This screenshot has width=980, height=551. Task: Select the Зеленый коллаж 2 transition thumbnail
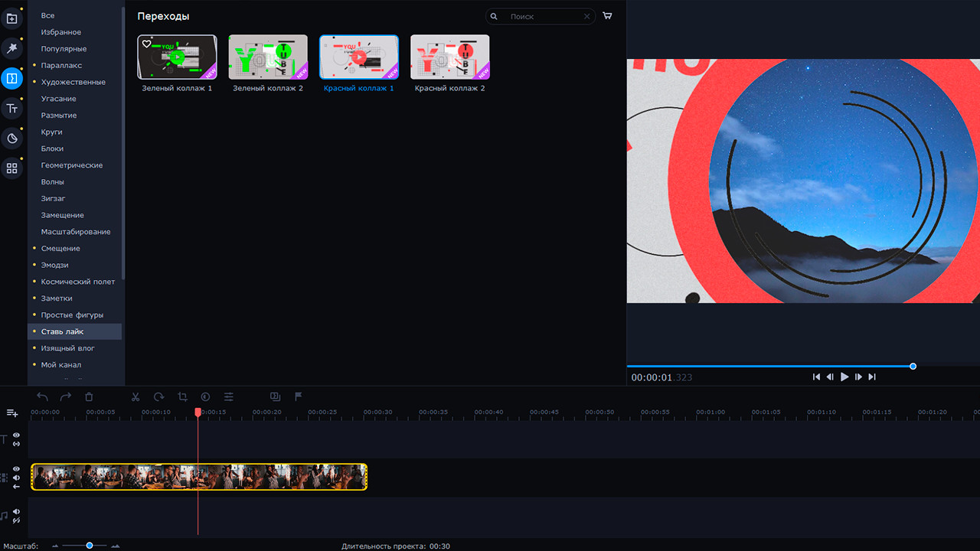pos(268,57)
